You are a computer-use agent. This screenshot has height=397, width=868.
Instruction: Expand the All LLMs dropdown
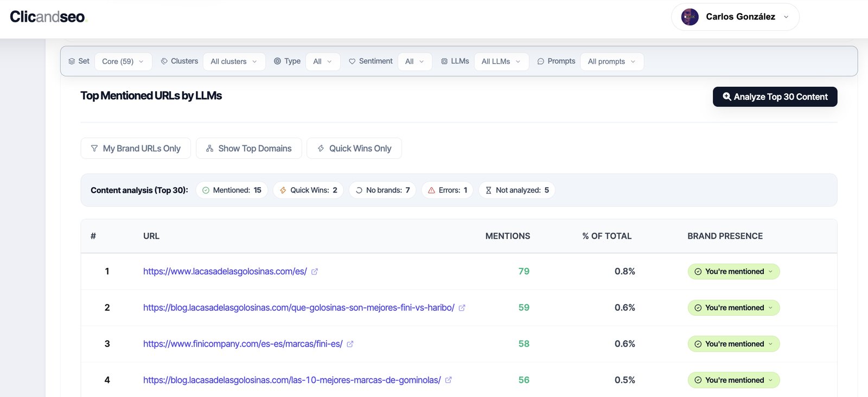pos(501,61)
